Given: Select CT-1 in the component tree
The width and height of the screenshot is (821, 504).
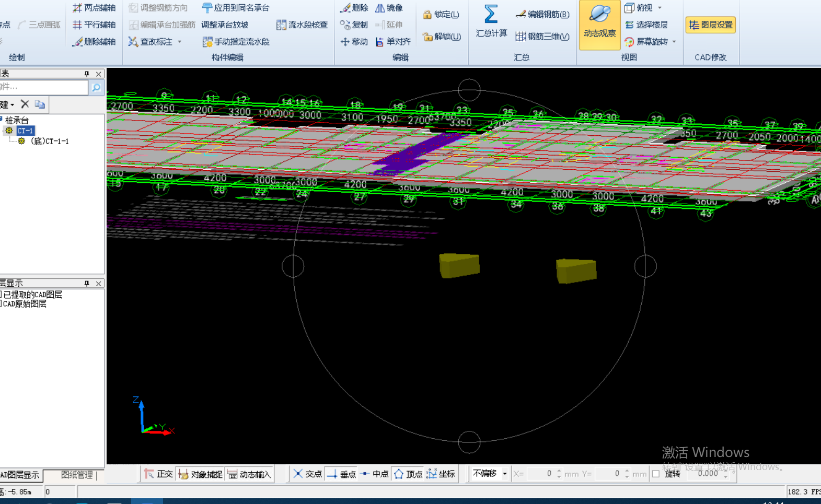Looking at the screenshot, I should [x=25, y=131].
